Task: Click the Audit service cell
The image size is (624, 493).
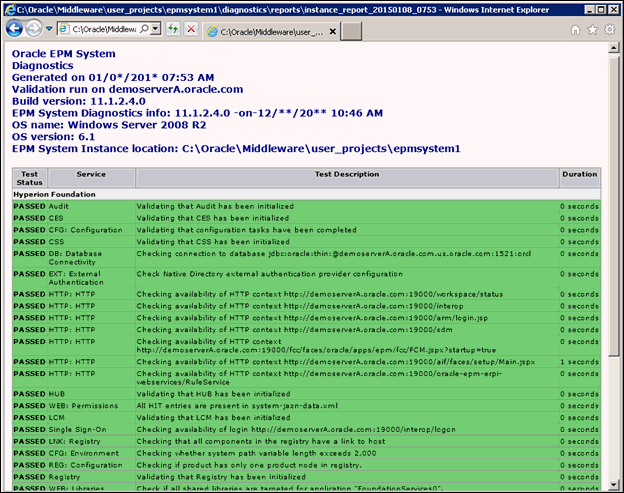Action: click(91, 206)
